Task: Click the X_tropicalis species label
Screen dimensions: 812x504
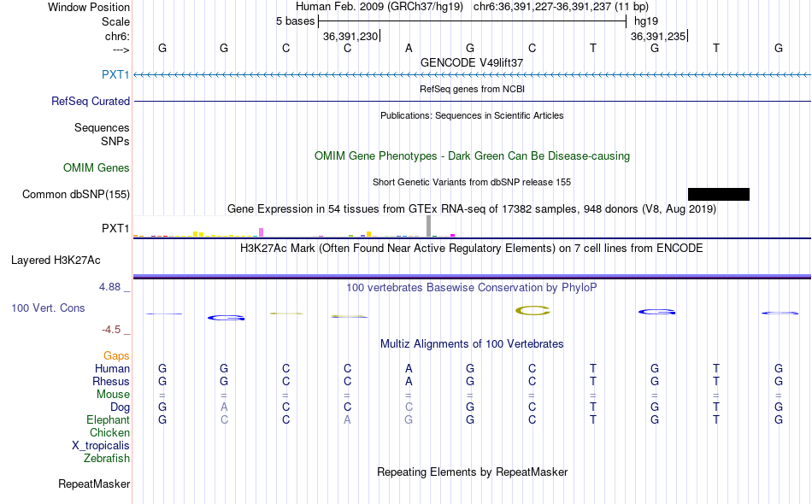Action: 101,446
